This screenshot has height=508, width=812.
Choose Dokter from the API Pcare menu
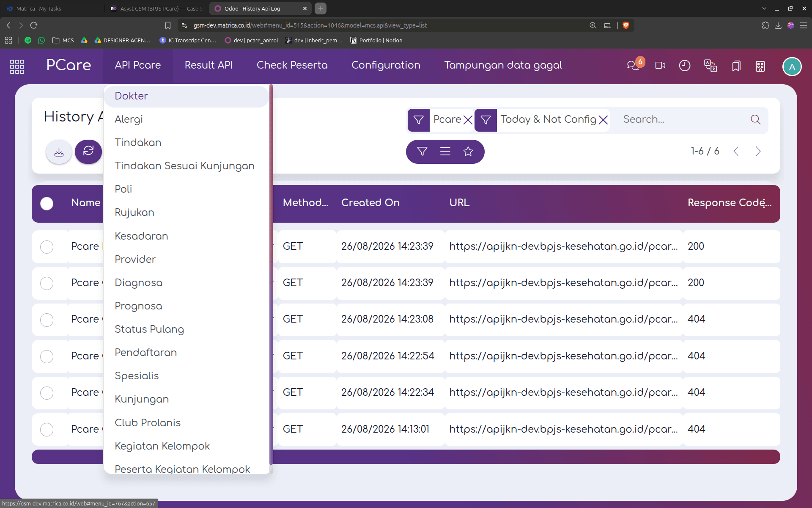click(186, 96)
